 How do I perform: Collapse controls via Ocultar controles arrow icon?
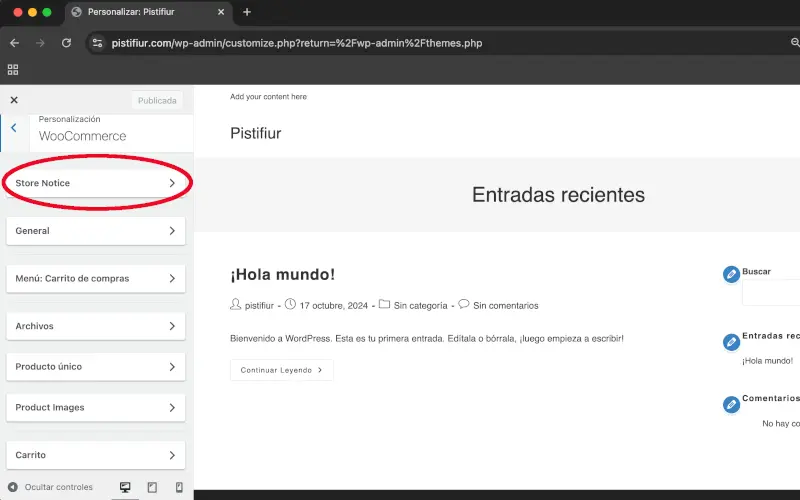point(13,487)
